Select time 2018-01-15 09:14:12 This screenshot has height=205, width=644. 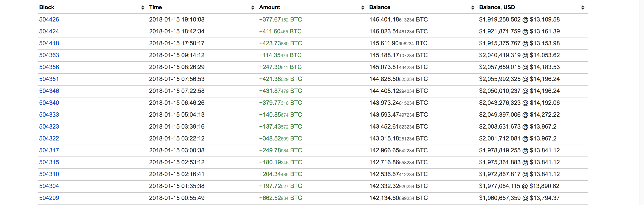point(177,55)
